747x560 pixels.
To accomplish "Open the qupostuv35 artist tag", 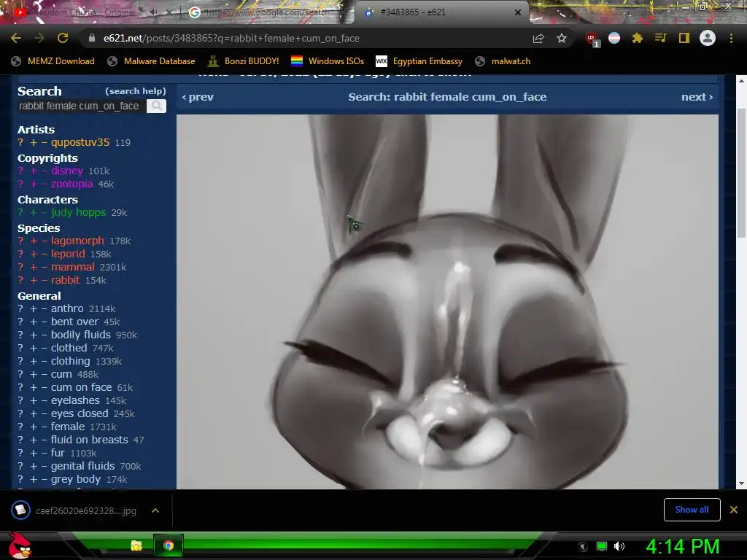I will click(80, 142).
